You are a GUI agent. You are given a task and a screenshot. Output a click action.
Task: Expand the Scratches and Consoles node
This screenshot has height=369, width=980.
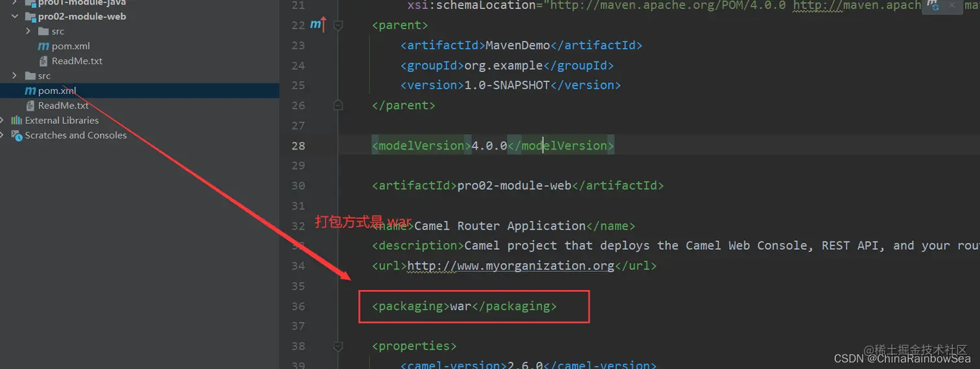3,135
